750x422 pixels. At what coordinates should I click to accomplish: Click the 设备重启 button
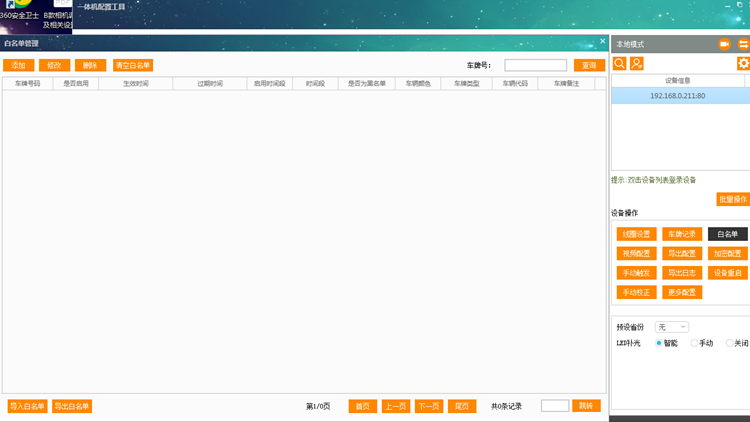(x=728, y=273)
